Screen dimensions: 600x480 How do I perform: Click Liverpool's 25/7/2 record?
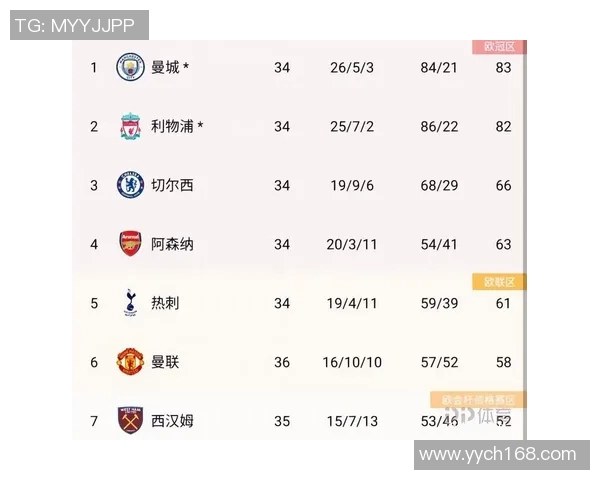click(x=351, y=126)
